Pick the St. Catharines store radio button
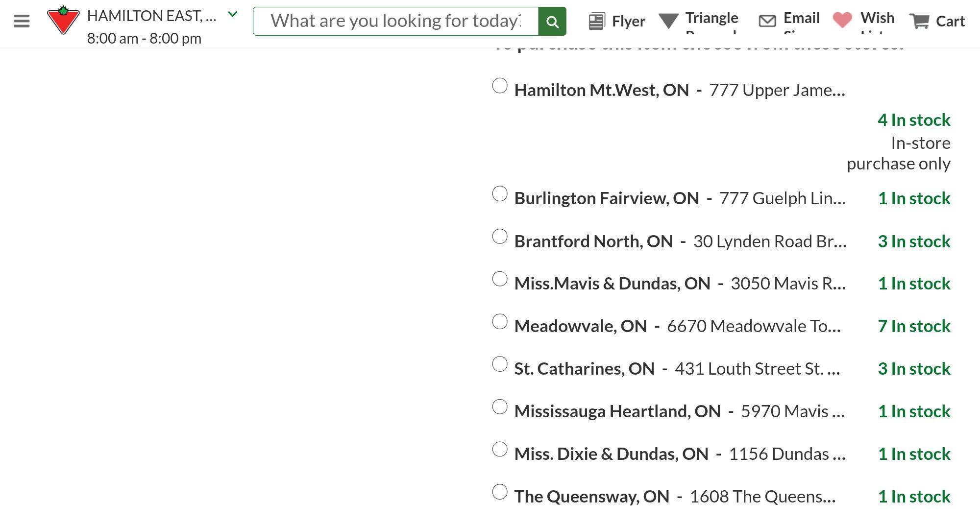The height and width of the screenshot is (526, 980). (500, 364)
